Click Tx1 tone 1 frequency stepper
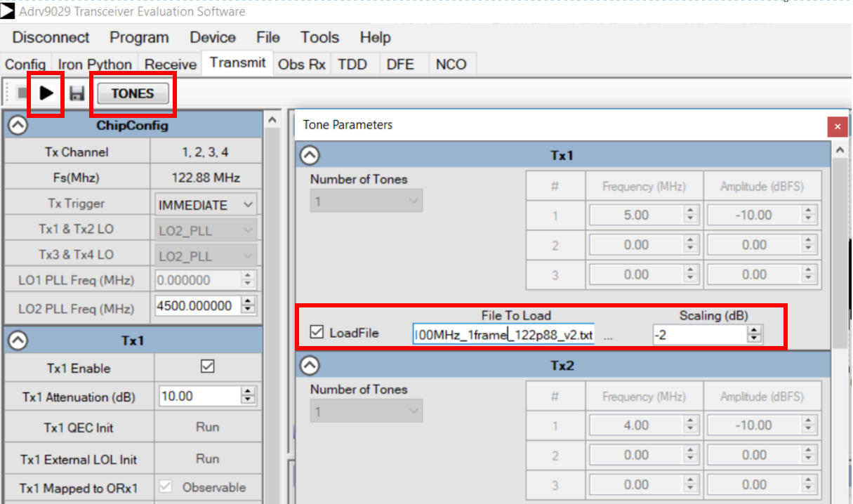Viewport: 853px width, 504px height. point(690,215)
